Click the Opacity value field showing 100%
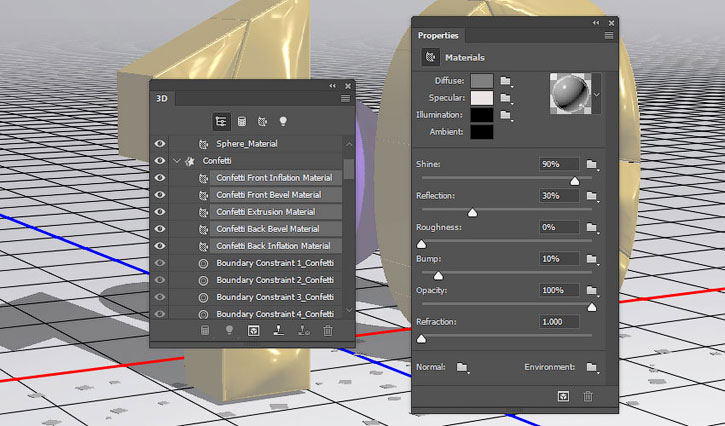 [559, 290]
